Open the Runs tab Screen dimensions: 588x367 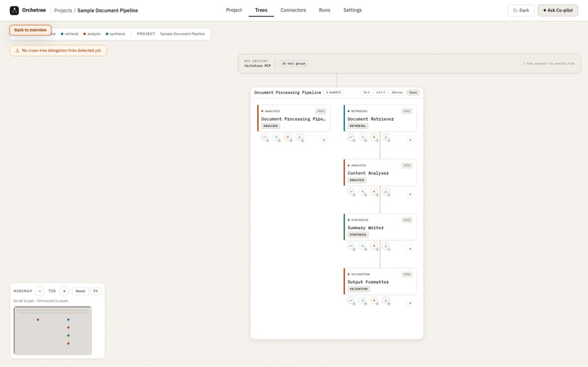[x=324, y=10]
